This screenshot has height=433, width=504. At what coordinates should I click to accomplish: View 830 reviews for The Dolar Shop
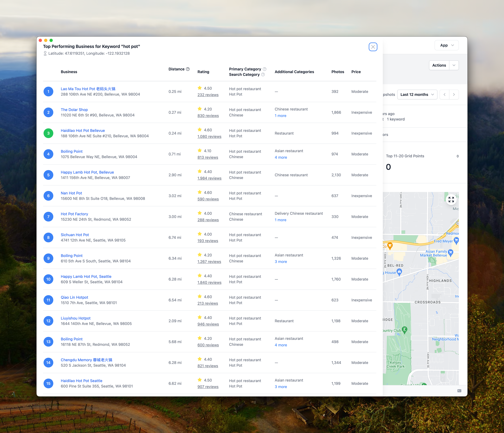pyautogui.click(x=208, y=116)
